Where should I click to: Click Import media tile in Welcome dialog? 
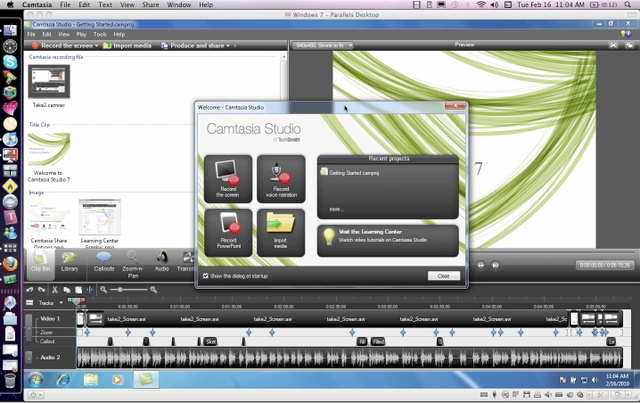click(x=281, y=233)
